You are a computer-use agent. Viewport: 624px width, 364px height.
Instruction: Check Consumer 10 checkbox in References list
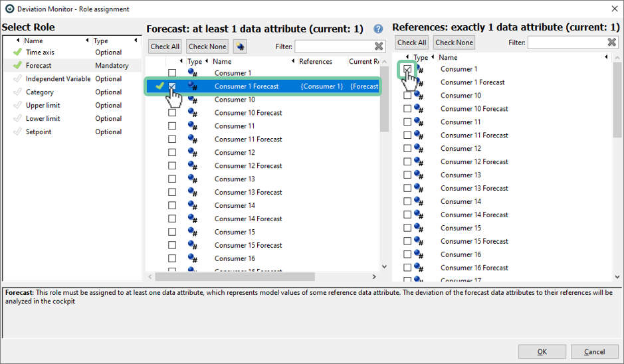click(407, 96)
